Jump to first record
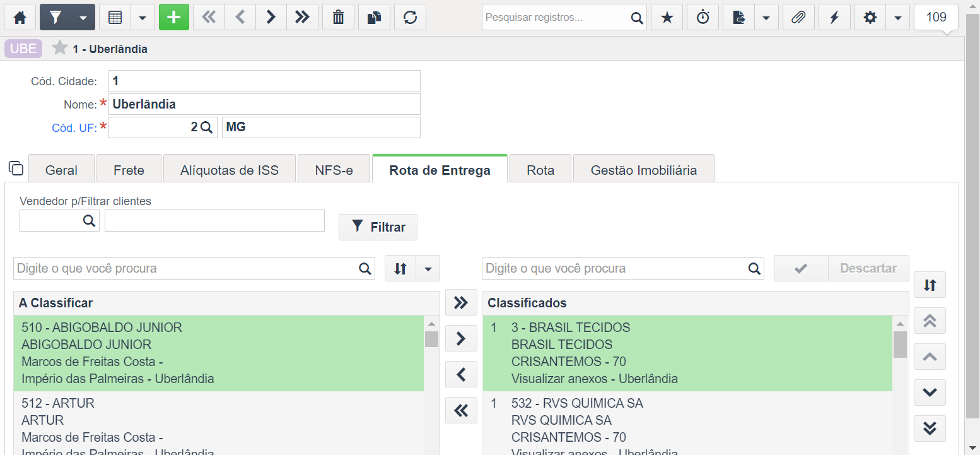The width and height of the screenshot is (980, 455). (209, 18)
